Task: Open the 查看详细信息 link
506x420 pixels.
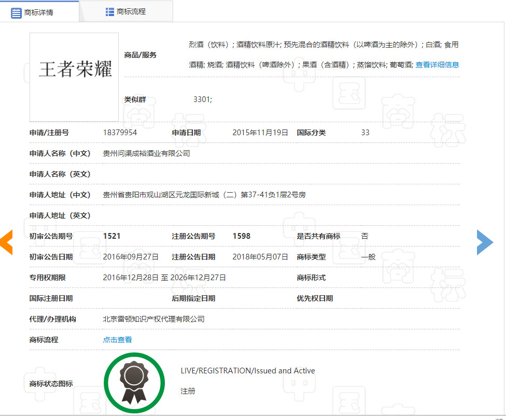Action: tap(437, 65)
